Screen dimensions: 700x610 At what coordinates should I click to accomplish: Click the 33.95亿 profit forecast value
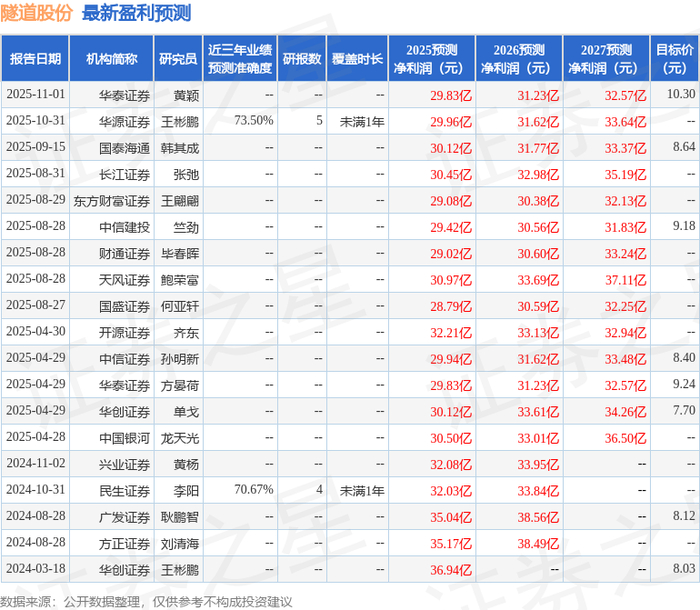[x=538, y=464]
